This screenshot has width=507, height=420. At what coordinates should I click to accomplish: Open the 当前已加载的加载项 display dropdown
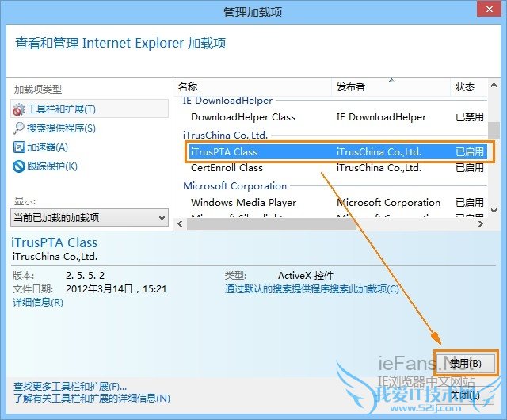click(90, 217)
